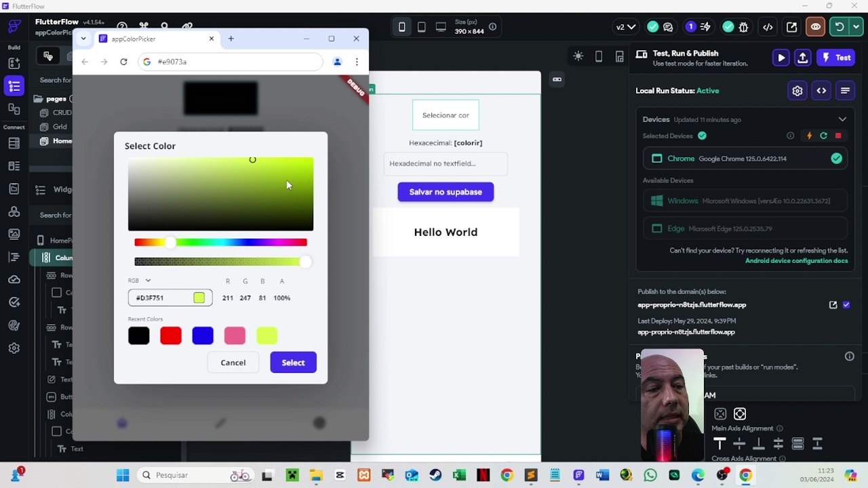Open a new Chrome tab
Image resolution: width=868 pixels, height=488 pixels.
(x=231, y=39)
